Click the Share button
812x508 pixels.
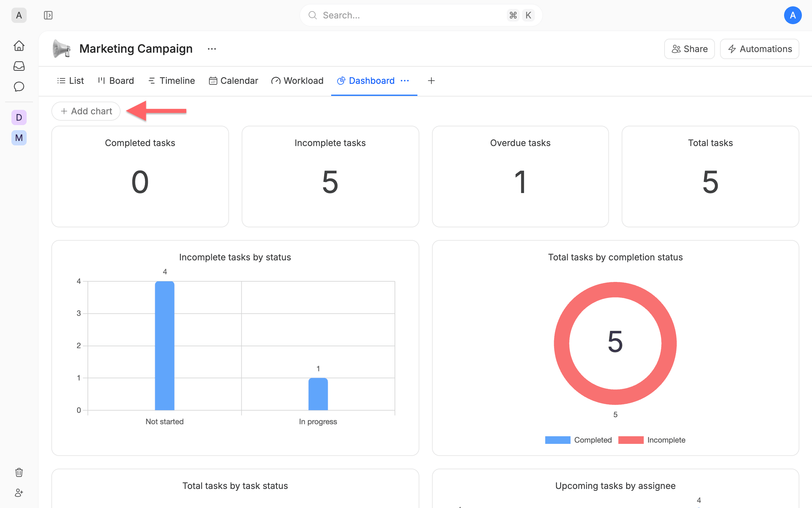coord(689,49)
